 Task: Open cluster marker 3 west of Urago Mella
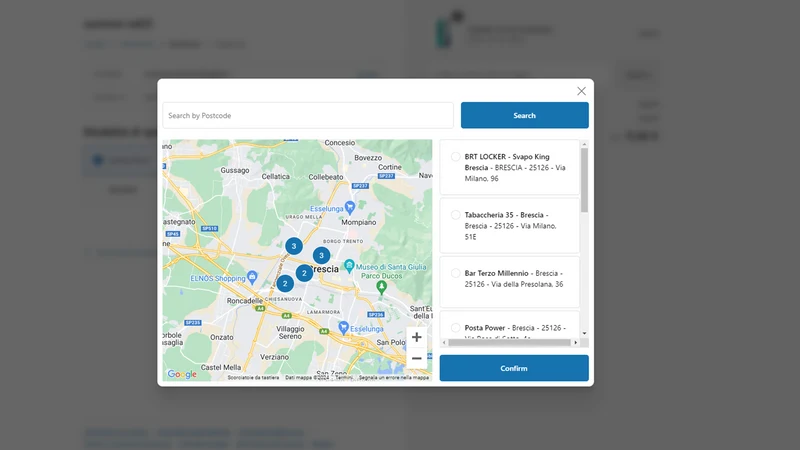point(294,246)
